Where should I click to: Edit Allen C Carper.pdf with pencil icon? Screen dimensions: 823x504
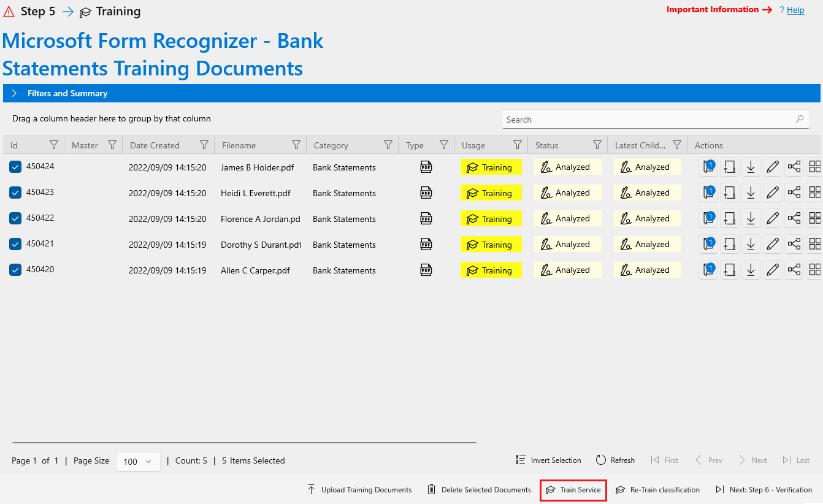[x=773, y=270]
